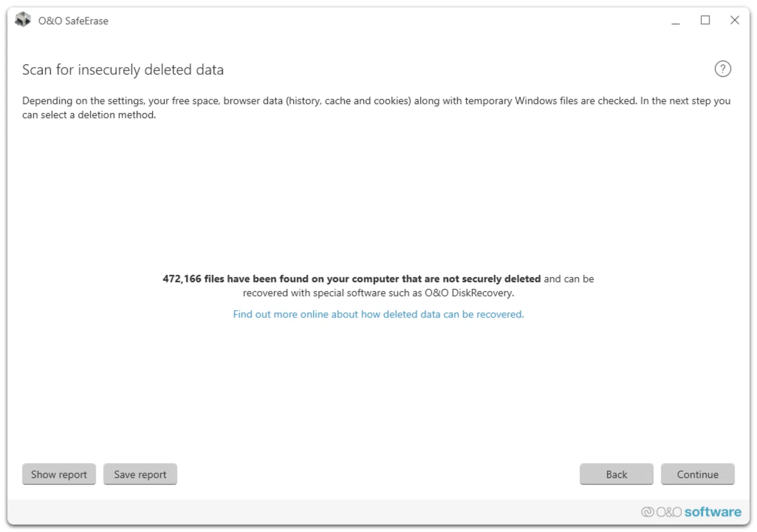
Task: Click the swirl icon in the O&O logo
Action: (x=647, y=512)
